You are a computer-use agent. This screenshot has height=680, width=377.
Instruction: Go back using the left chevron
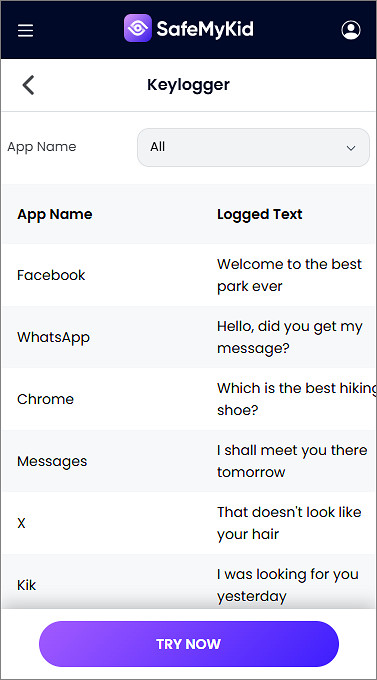tap(29, 85)
